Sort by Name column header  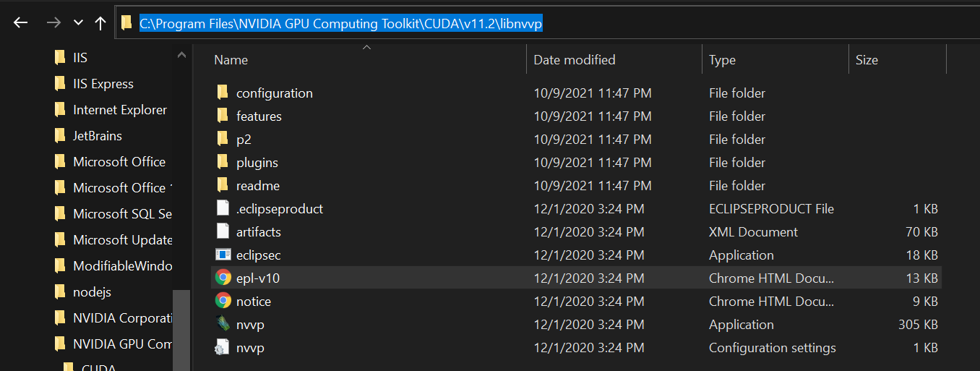(231, 60)
